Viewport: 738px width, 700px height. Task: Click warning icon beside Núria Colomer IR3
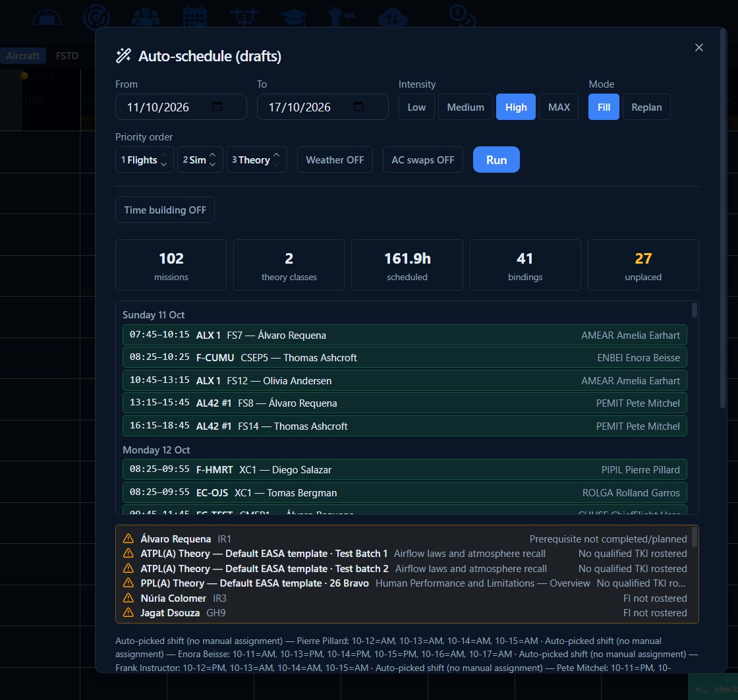(128, 598)
